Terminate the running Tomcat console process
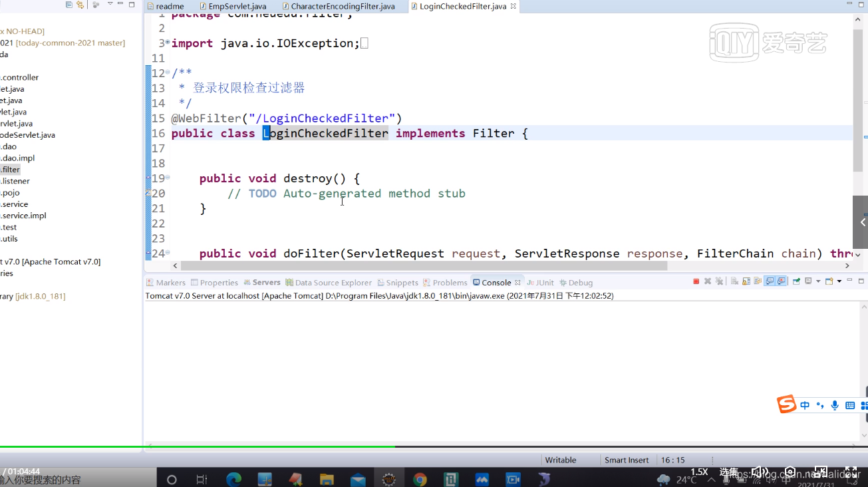This screenshot has width=868, height=487. 696,281
